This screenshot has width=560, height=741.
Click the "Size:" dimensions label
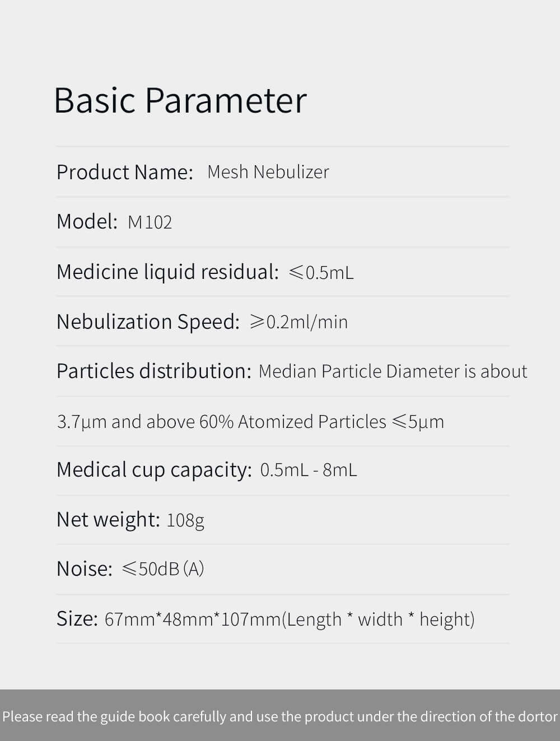click(x=77, y=619)
